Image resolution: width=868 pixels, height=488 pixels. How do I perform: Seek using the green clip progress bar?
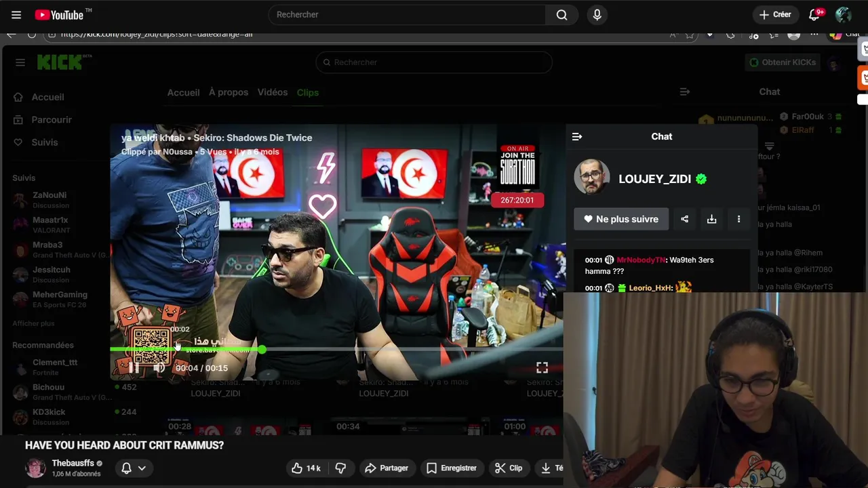click(x=336, y=350)
